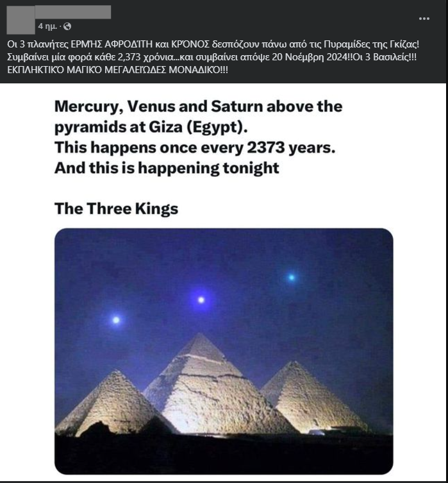Click the right-hand pyramid in the photo
This screenshot has height=483, width=448.
coord(311,397)
